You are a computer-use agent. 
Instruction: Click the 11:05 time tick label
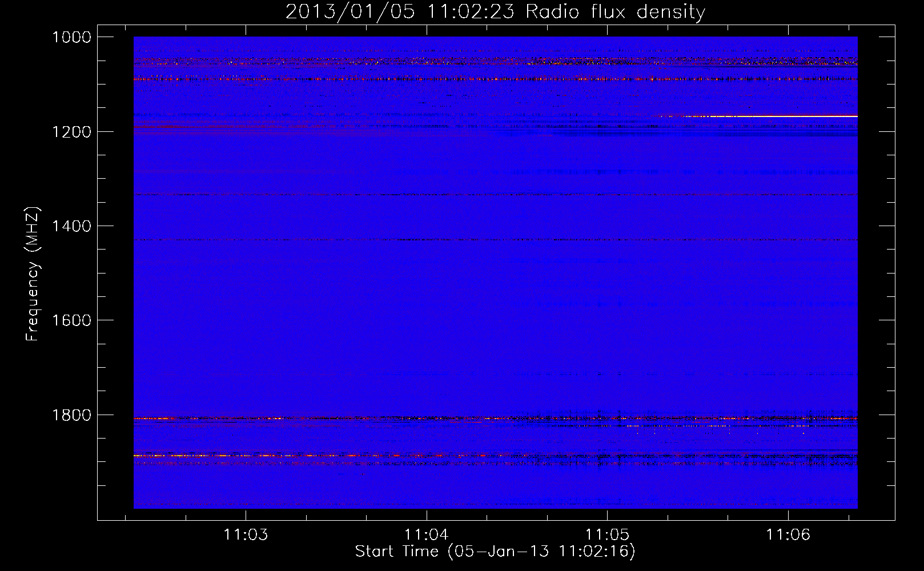click(x=607, y=535)
